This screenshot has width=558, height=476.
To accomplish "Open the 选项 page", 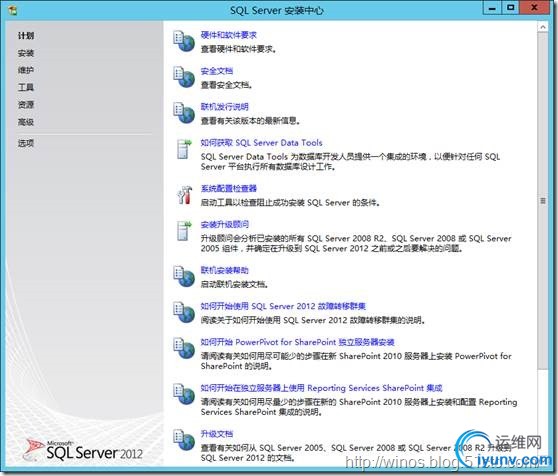I will (26, 143).
